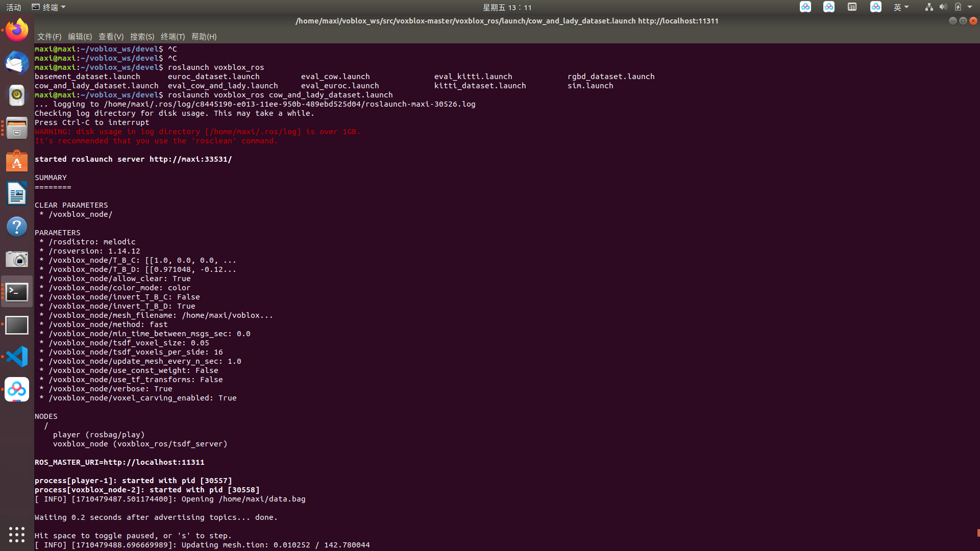Click the tsdf_voxel_size: 0.05 parameter
The image size is (980, 551).
coord(124,343)
